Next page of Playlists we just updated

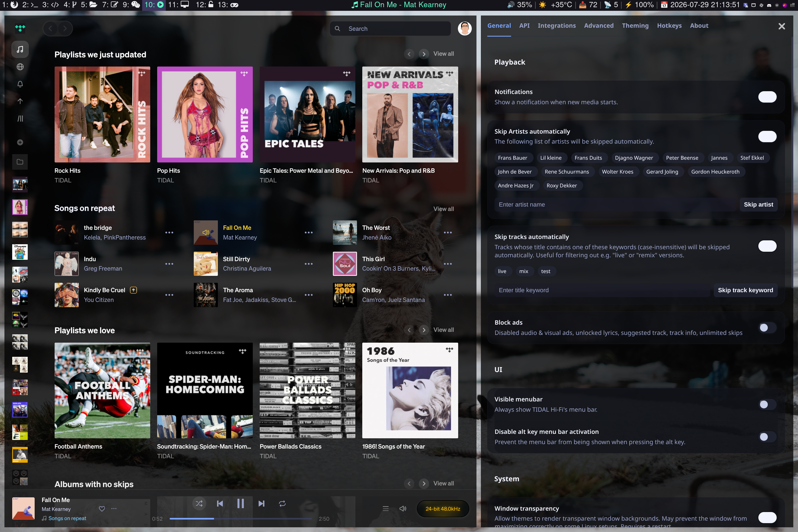click(x=424, y=54)
